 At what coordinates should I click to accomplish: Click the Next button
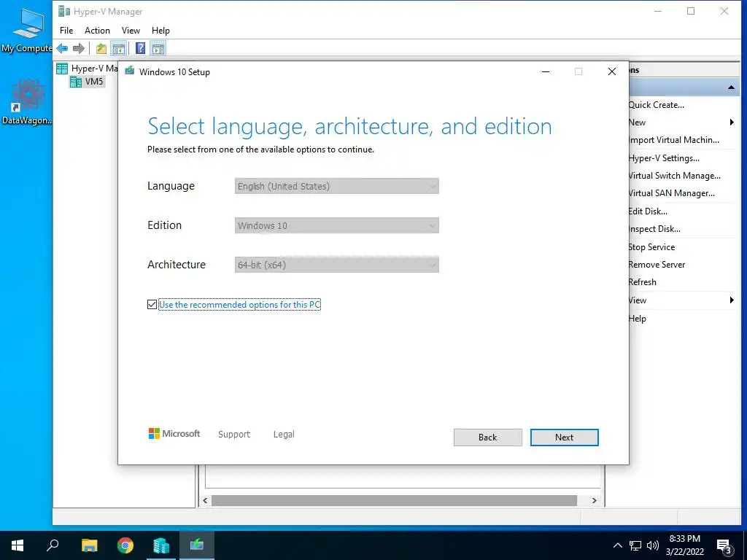(x=564, y=437)
